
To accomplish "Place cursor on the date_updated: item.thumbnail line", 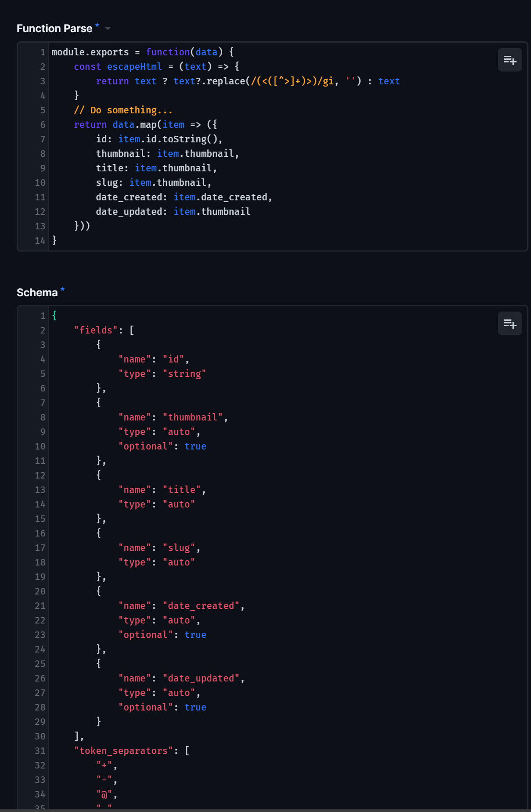I will click(x=173, y=212).
